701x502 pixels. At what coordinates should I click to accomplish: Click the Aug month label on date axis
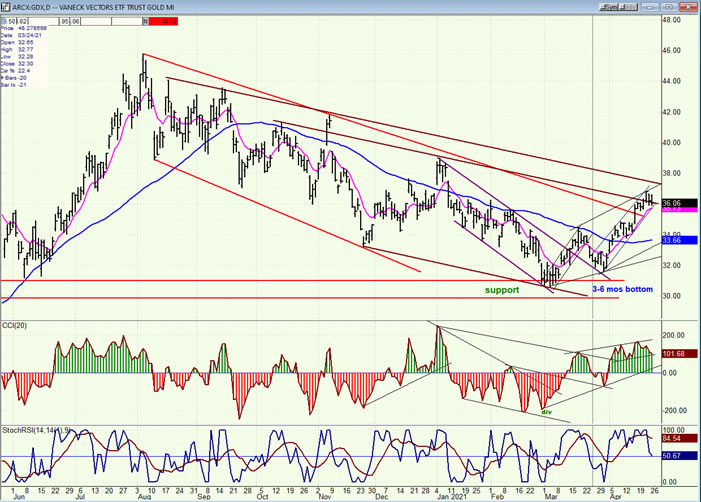point(144,497)
